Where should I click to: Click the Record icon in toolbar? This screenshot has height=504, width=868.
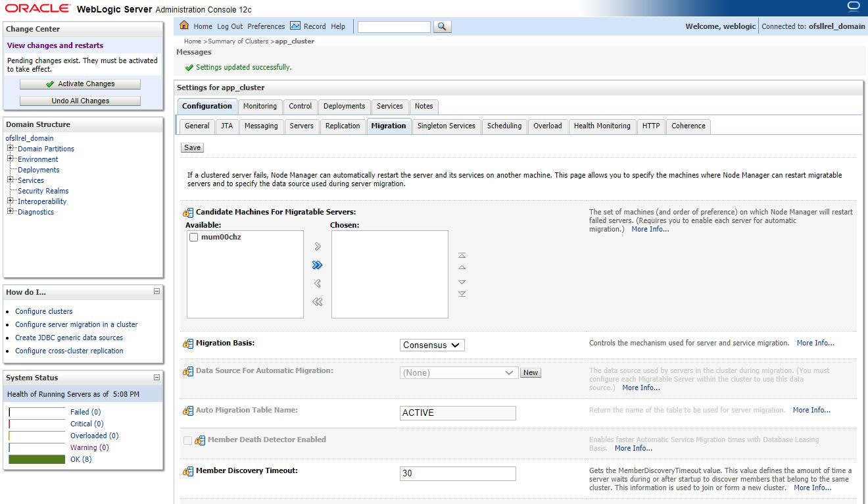point(295,26)
